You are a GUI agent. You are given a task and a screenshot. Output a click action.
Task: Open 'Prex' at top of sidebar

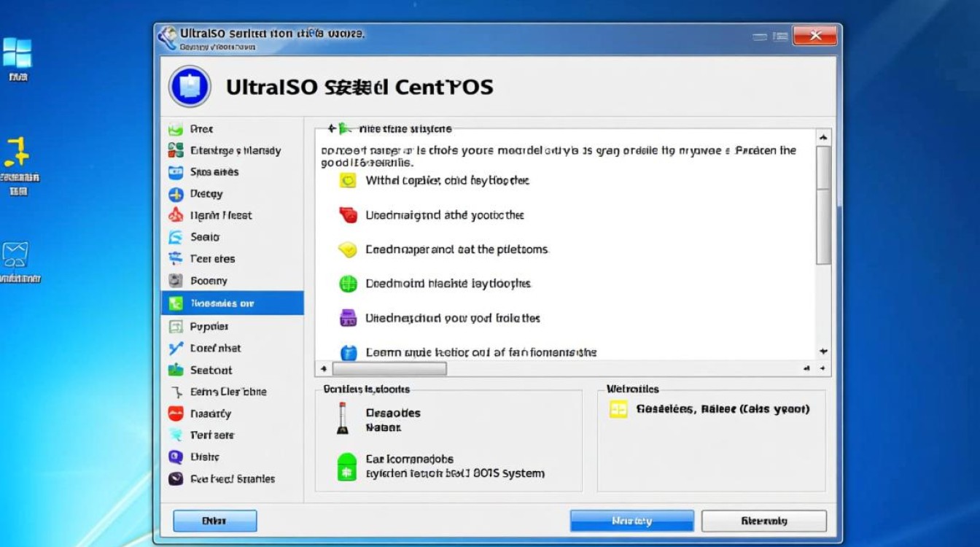click(x=201, y=129)
